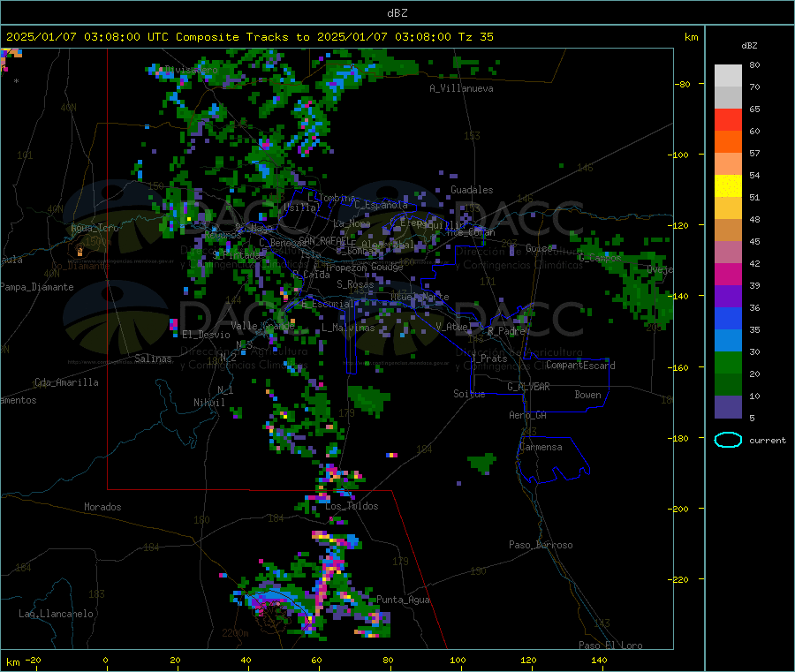Click the Soitue label
The height and width of the screenshot is (672, 795).
[469, 394]
